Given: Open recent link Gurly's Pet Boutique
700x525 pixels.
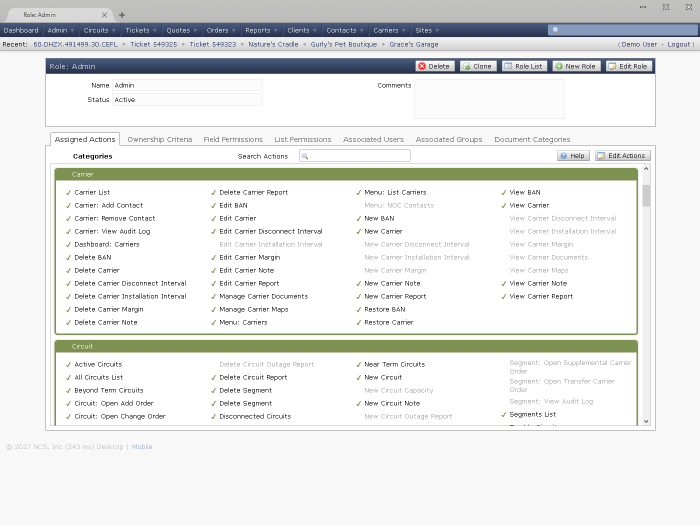Looking at the screenshot, I should coord(344,45).
